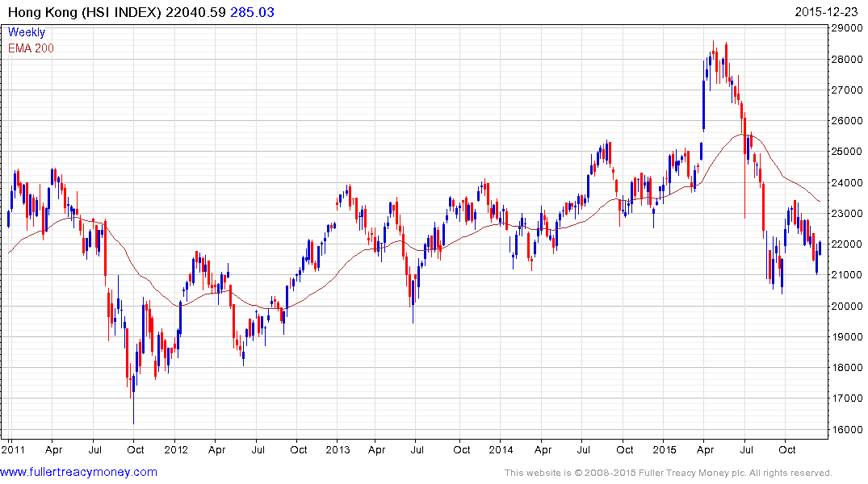868x484 pixels.
Task: Select the change value 285.03
Action: (x=253, y=12)
